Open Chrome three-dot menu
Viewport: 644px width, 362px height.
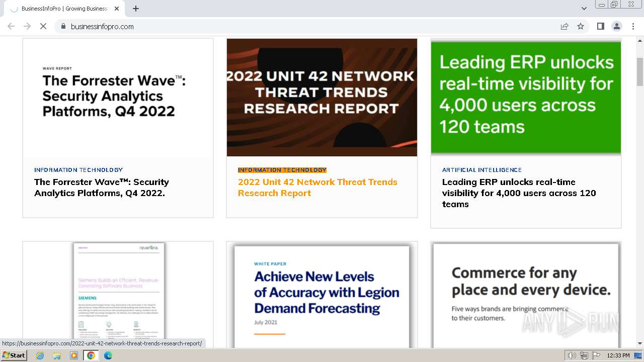pos(633,26)
